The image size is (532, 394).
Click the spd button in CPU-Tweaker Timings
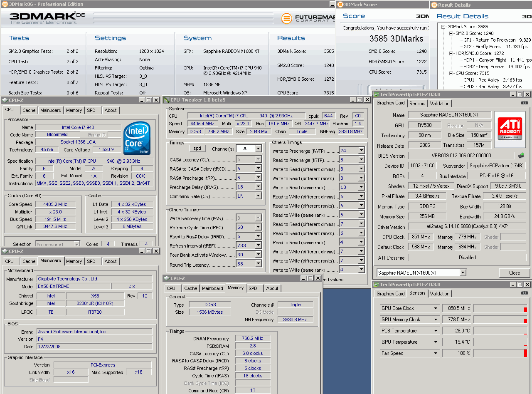pos(197,149)
